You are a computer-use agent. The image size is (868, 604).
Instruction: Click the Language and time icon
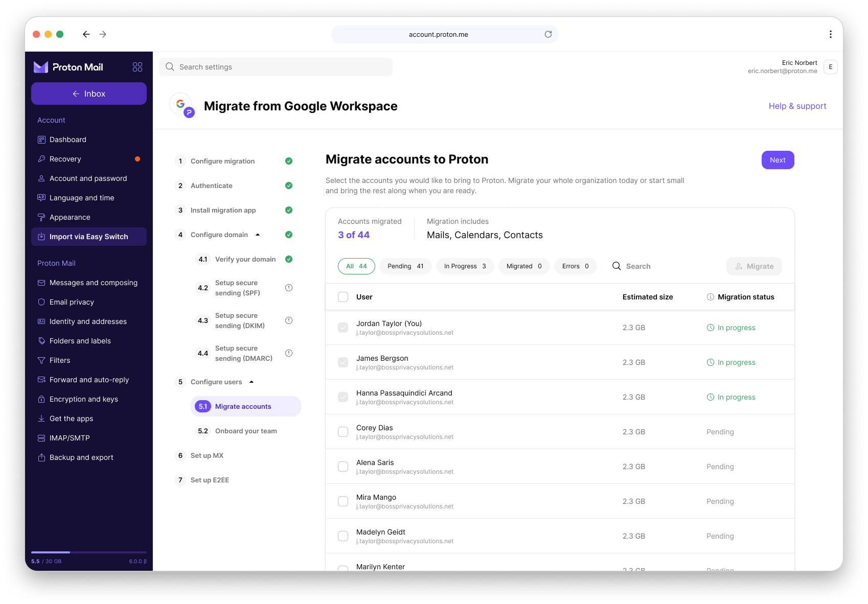(x=41, y=198)
